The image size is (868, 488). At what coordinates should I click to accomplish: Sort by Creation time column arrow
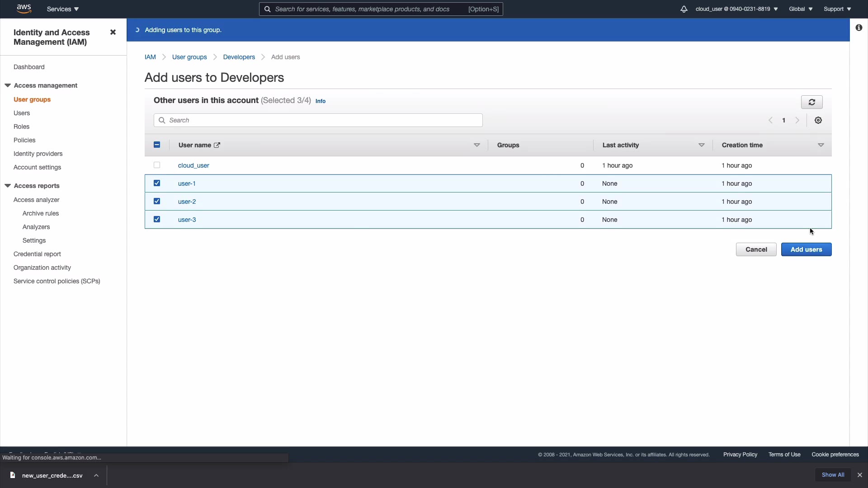coord(821,145)
